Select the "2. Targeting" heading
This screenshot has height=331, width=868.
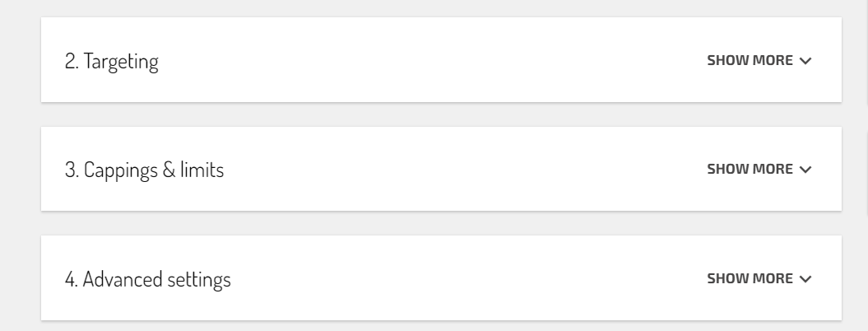[111, 61]
